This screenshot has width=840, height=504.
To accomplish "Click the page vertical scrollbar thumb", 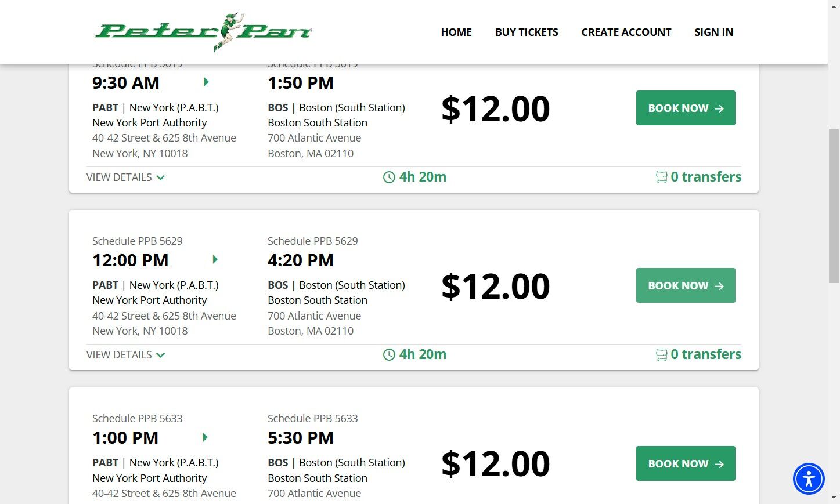I will (x=834, y=206).
